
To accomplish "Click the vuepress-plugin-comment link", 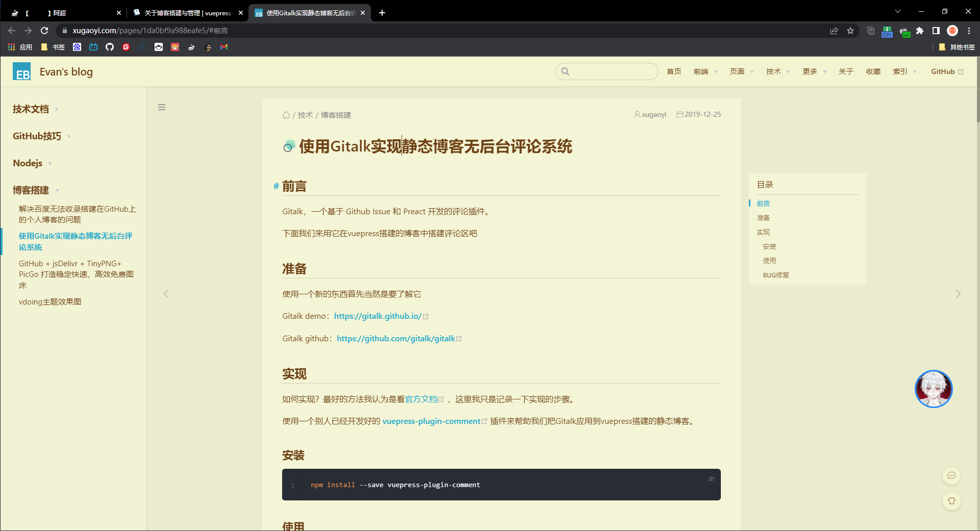I will click(432, 421).
